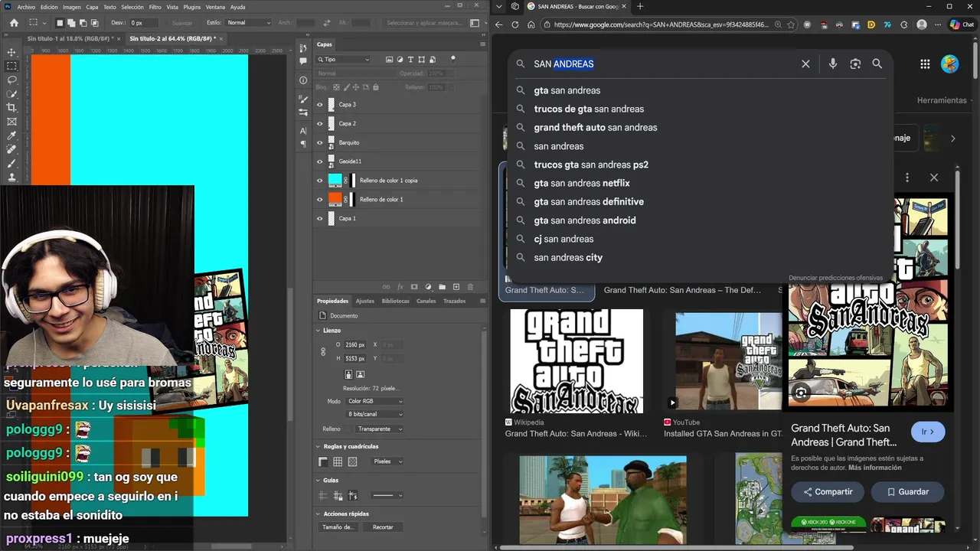Select the Eyedropper tool
This screenshot has height=551, width=980.
(x=11, y=135)
